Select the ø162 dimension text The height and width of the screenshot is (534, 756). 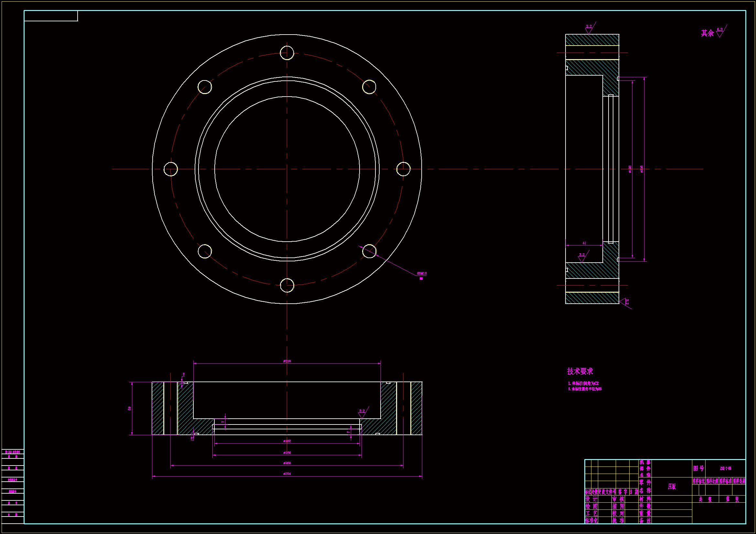point(287,441)
